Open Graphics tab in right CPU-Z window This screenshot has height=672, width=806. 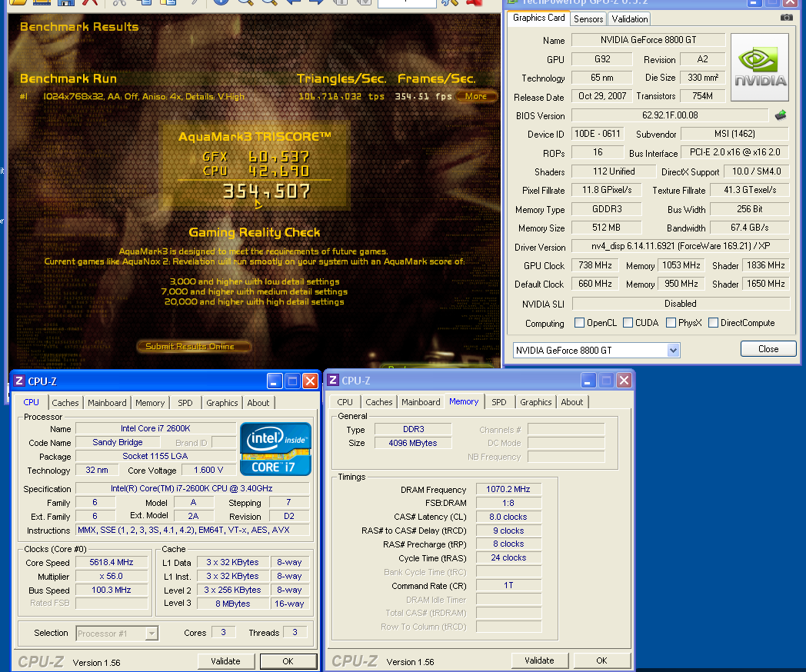pos(535,402)
